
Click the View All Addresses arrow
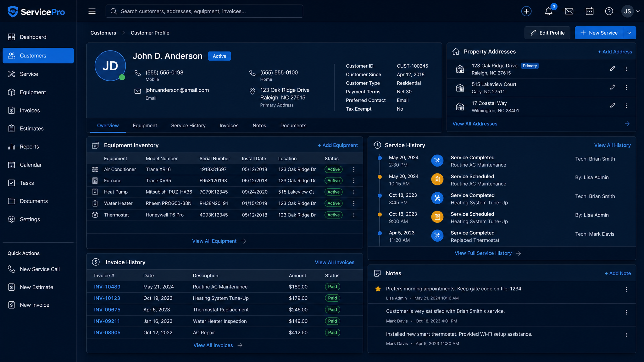[x=627, y=124]
